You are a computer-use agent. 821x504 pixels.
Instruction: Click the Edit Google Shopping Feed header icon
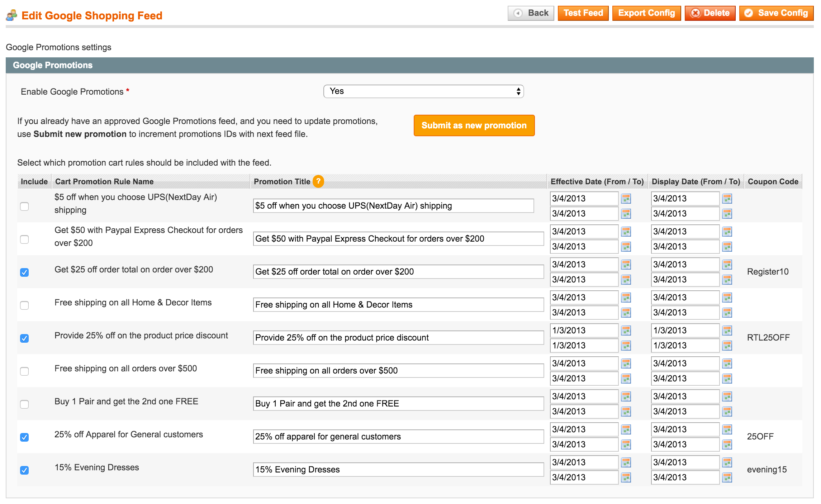point(11,15)
